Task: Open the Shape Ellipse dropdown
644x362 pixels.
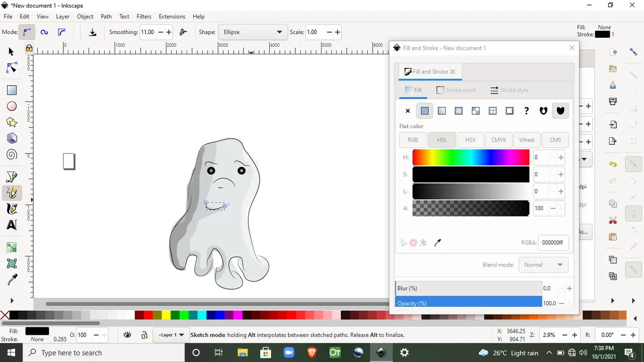Action: point(253,32)
